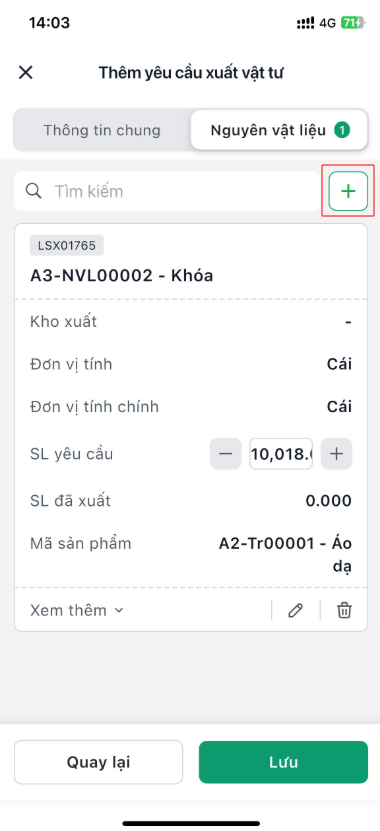380x831 pixels.
Task: Focus the SL yêu cầu quantity field
Action: point(281,454)
